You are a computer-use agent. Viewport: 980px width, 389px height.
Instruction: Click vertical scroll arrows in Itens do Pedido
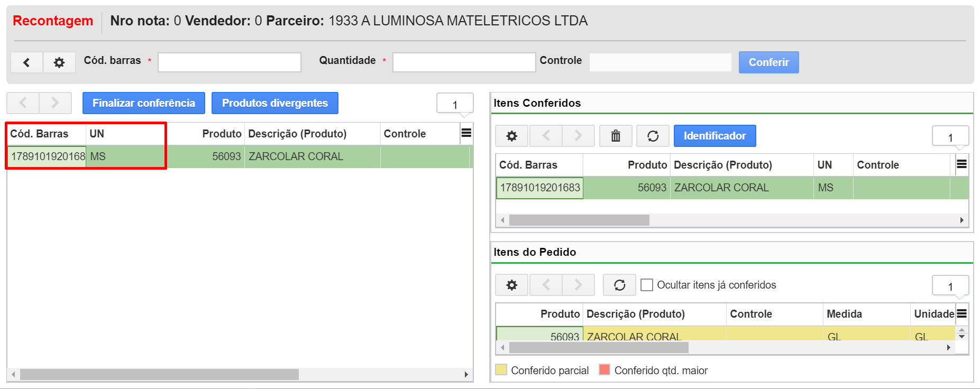(x=962, y=333)
